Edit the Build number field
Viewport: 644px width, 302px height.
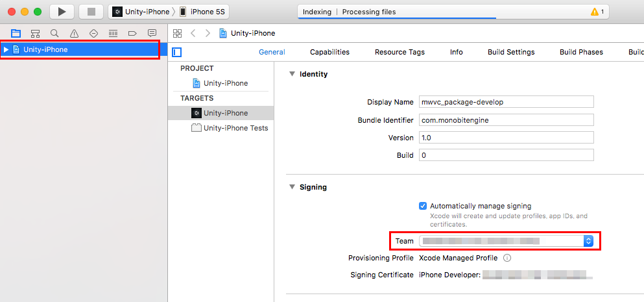[x=506, y=155]
